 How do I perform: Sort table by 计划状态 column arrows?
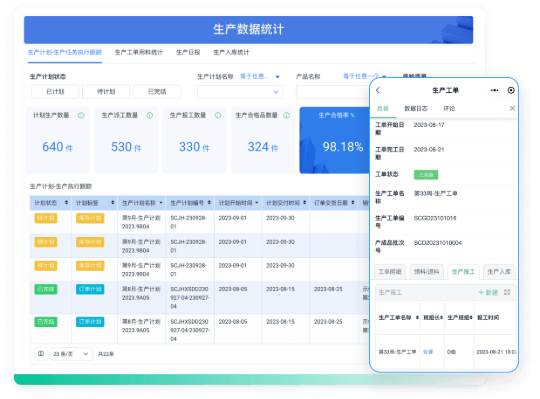coord(66,203)
